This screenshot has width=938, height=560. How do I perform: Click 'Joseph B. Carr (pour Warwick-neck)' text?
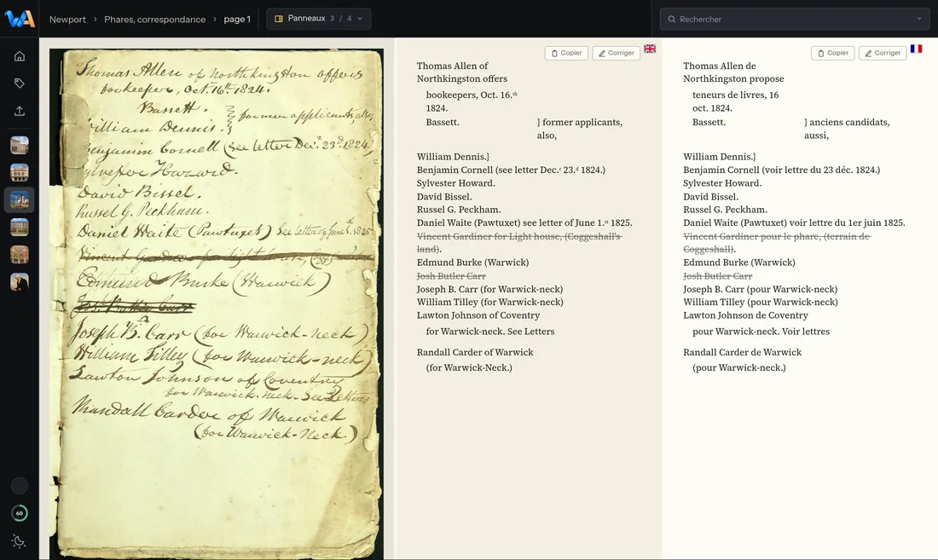click(x=761, y=289)
